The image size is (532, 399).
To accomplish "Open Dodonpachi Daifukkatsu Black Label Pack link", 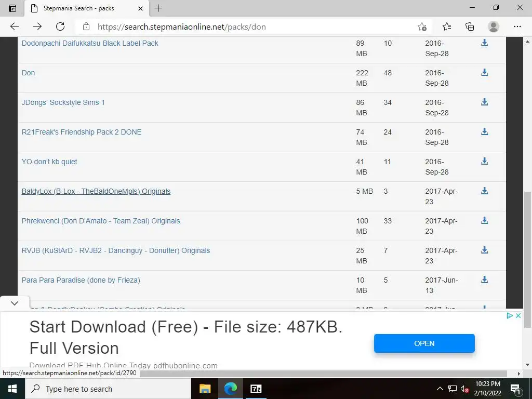I will click(90, 43).
